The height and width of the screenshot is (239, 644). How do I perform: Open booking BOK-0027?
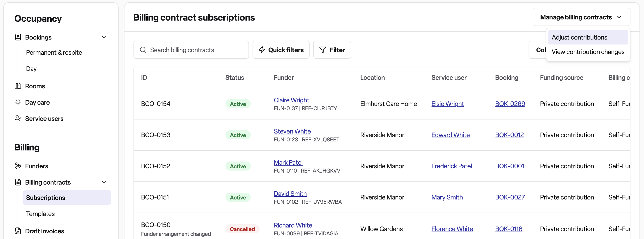click(510, 197)
